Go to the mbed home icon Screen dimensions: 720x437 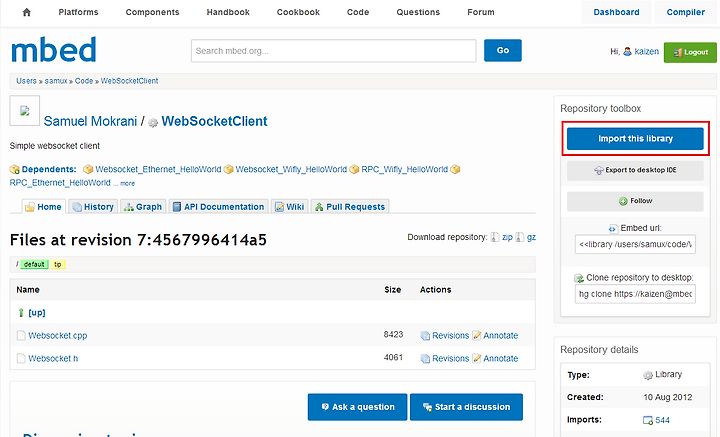tap(27, 12)
